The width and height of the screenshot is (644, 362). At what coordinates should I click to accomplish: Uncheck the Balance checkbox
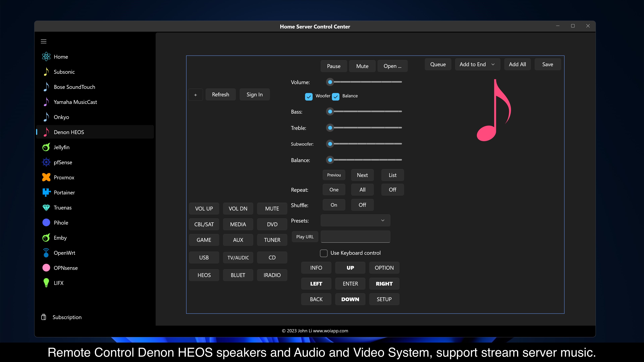coord(335,97)
